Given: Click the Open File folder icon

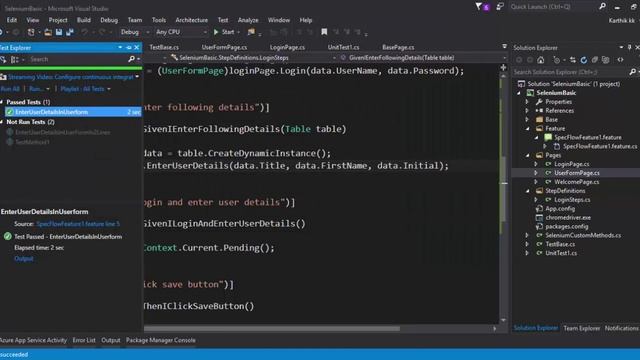Looking at the screenshot, I should tap(48, 32).
